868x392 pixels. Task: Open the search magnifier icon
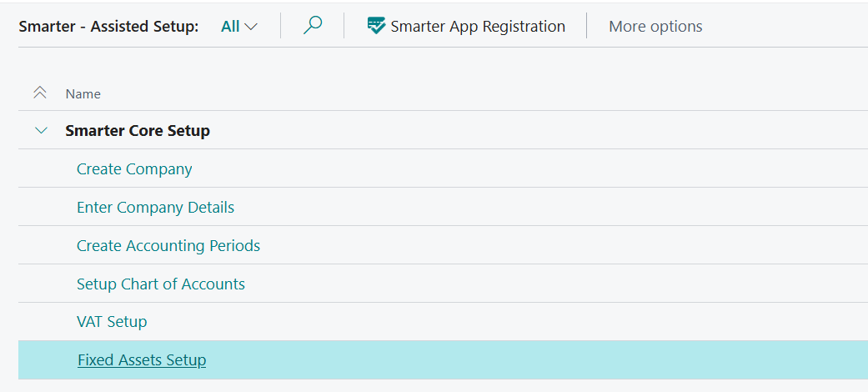[313, 26]
